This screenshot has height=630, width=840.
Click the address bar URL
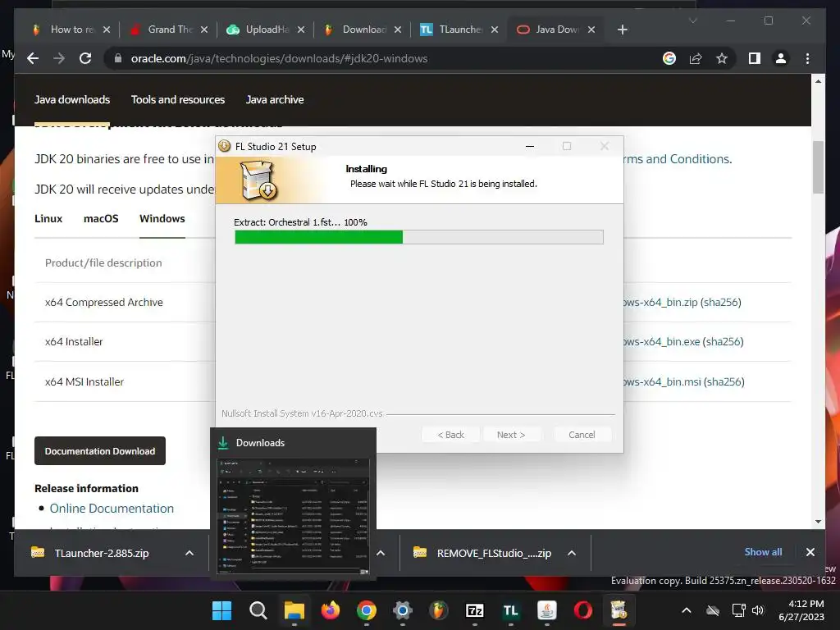pos(279,58)
